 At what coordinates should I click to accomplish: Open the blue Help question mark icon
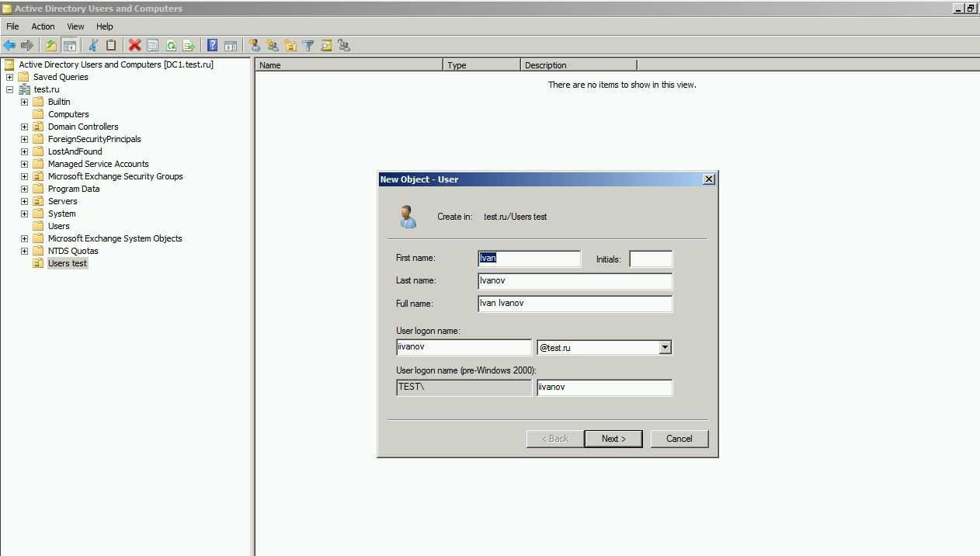pos(212,46)
